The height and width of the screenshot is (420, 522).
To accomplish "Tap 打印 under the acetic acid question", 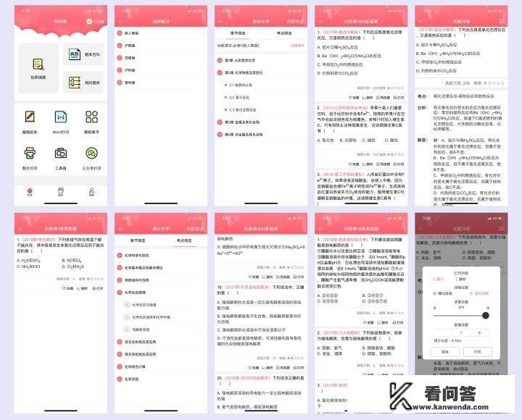I will coord(399,322).
